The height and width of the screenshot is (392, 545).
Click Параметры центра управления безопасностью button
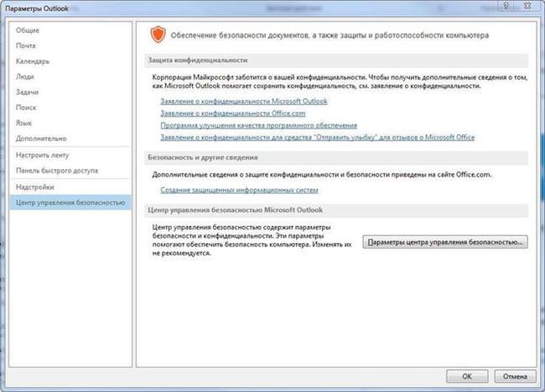click(x=445, y=242)
